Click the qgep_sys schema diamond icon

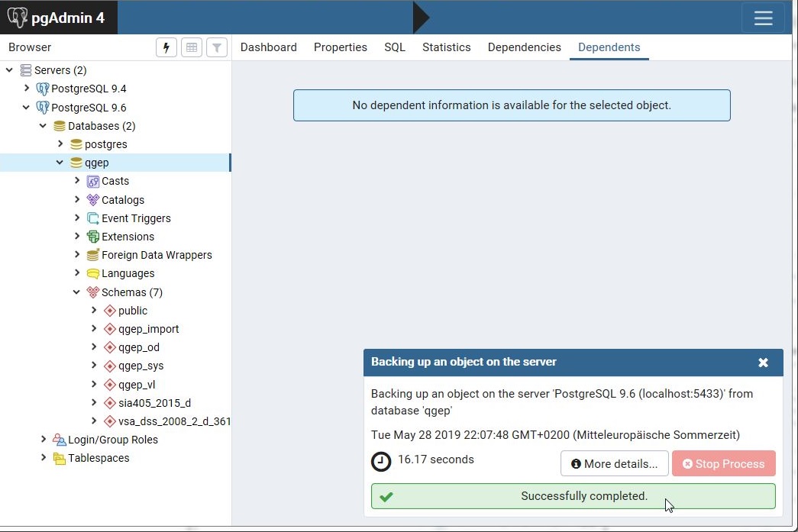click(x=109, y=366)
